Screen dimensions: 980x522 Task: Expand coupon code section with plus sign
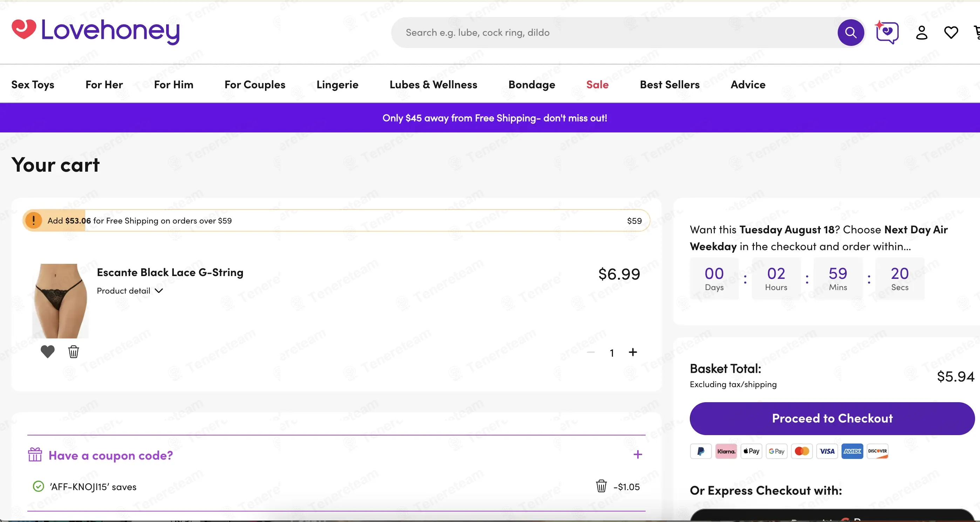638,454
